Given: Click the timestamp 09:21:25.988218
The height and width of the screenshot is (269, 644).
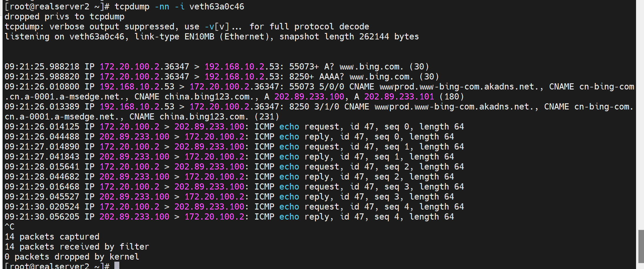Looking at the screenshot, I should coord(42,67).
